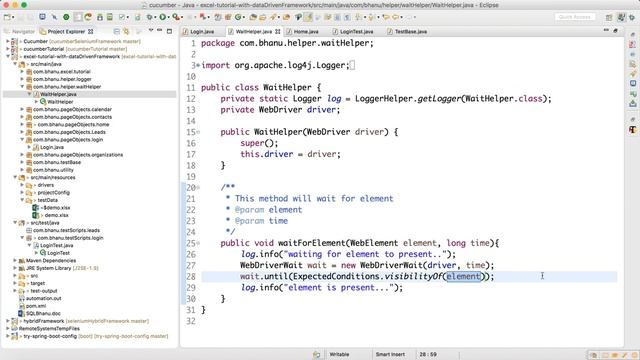The height and width of the screenshot is (360, 640).
Task: Select automation.out in the project tree
Action: (x=44, y=298)
